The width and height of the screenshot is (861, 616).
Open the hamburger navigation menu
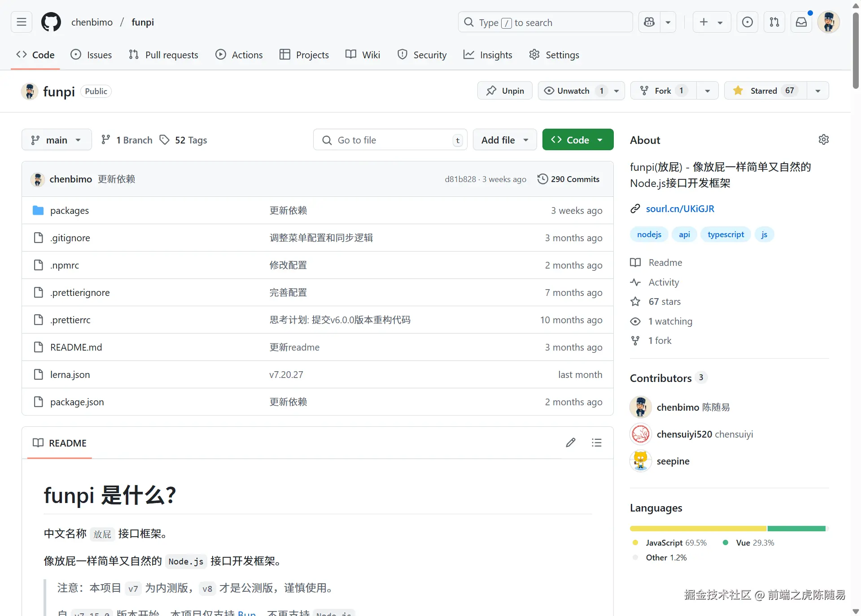pos(22,22)
